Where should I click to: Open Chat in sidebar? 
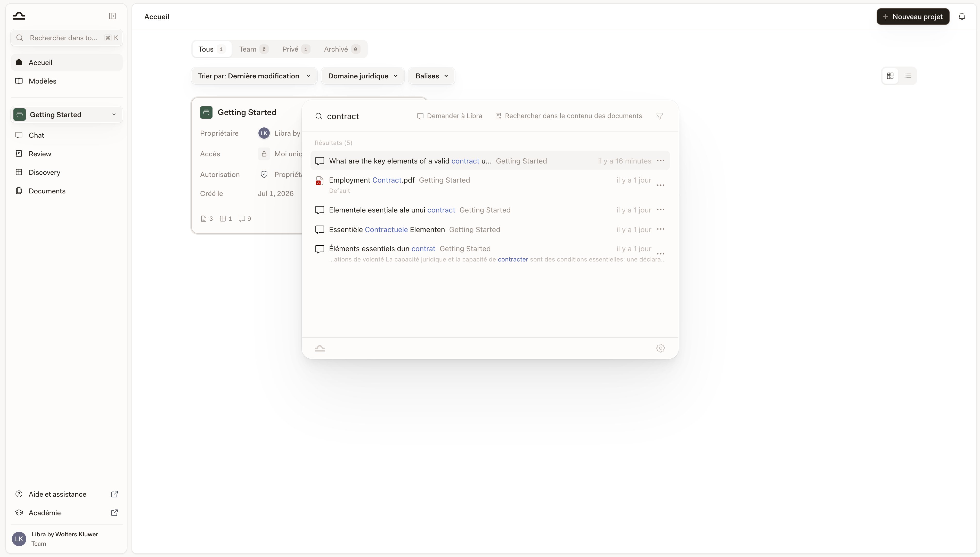tap(67, 135)
